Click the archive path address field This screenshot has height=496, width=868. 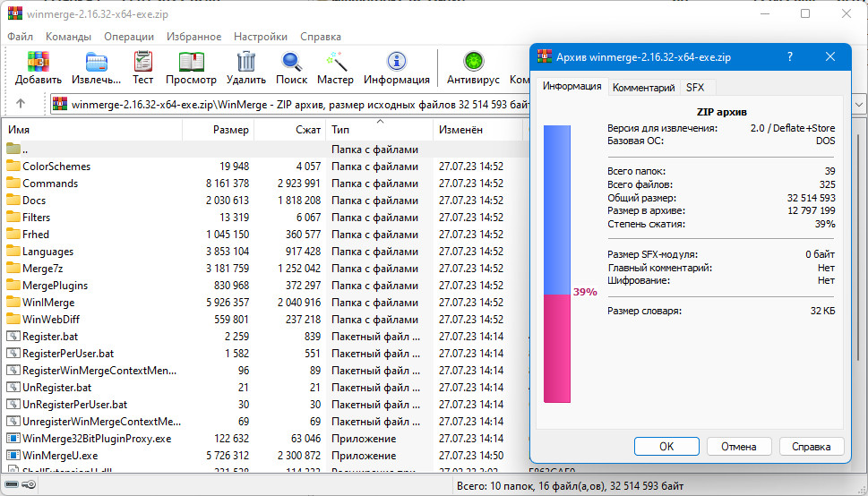(290, 104)
